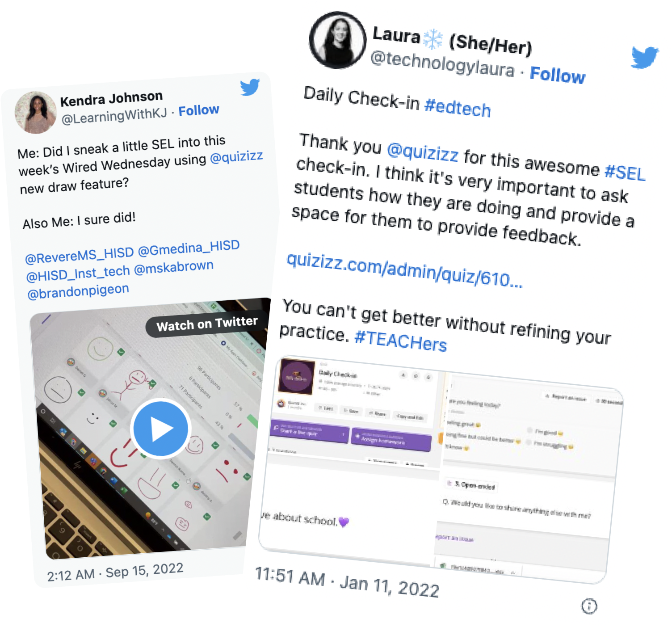Image resolution: width=672 pixels, height=627 pixels.
Task: Follow @technologylaura
Action: pos(557,75)
